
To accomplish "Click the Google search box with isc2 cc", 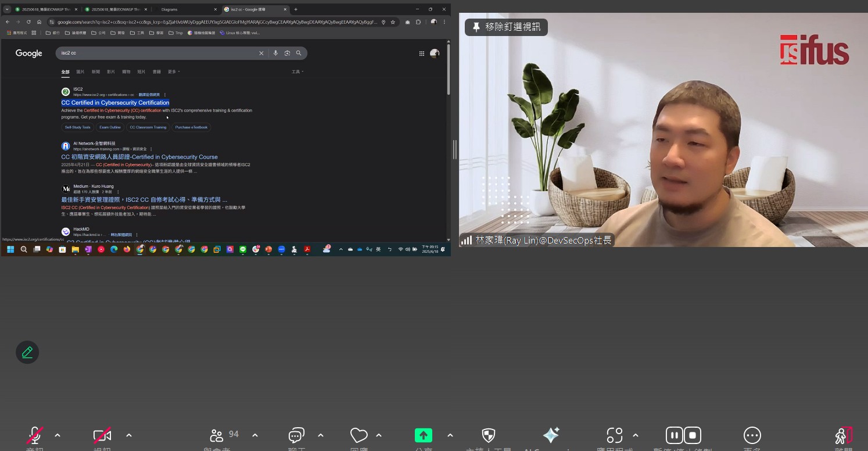I will point(157,53).
